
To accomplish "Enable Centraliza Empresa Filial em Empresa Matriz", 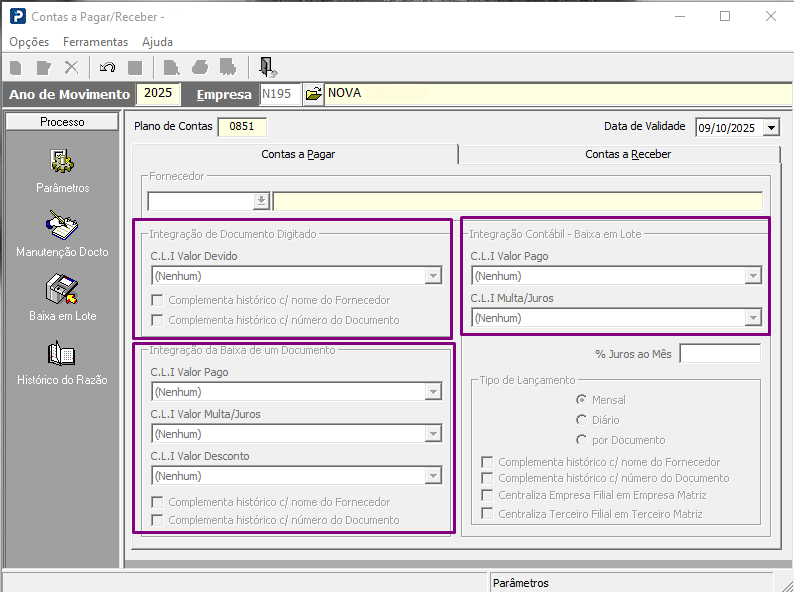I will (x=487, y=496).
